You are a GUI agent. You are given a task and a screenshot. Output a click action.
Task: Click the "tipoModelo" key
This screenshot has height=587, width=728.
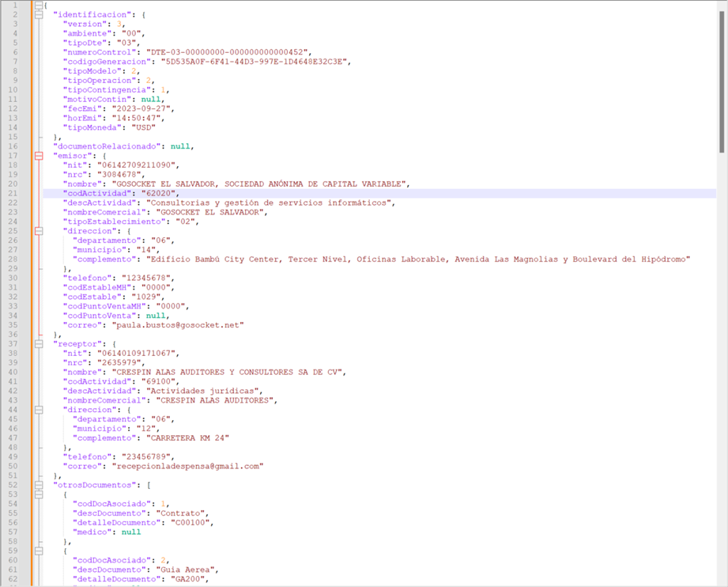click(92, 71)
